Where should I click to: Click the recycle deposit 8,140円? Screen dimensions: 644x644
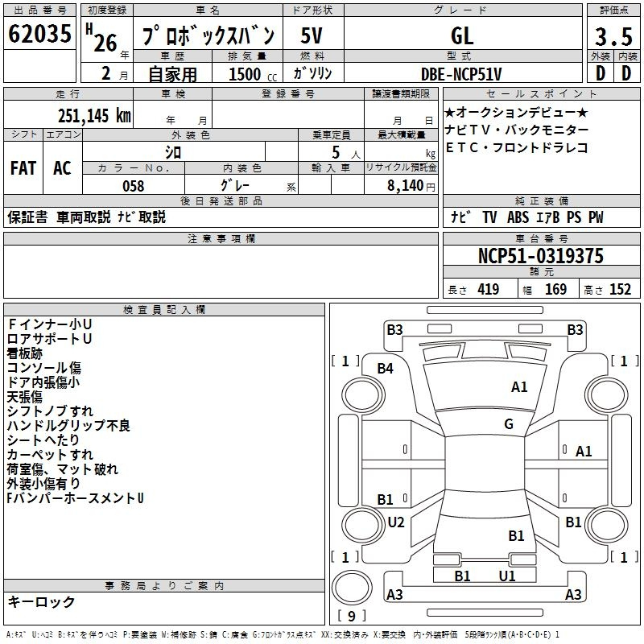(x=411, y=186)
